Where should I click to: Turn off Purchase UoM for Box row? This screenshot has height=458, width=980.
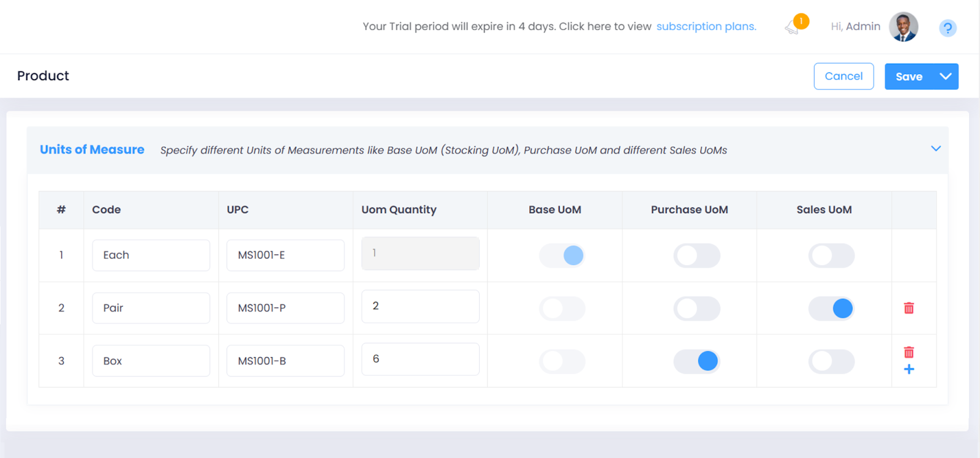696,361
